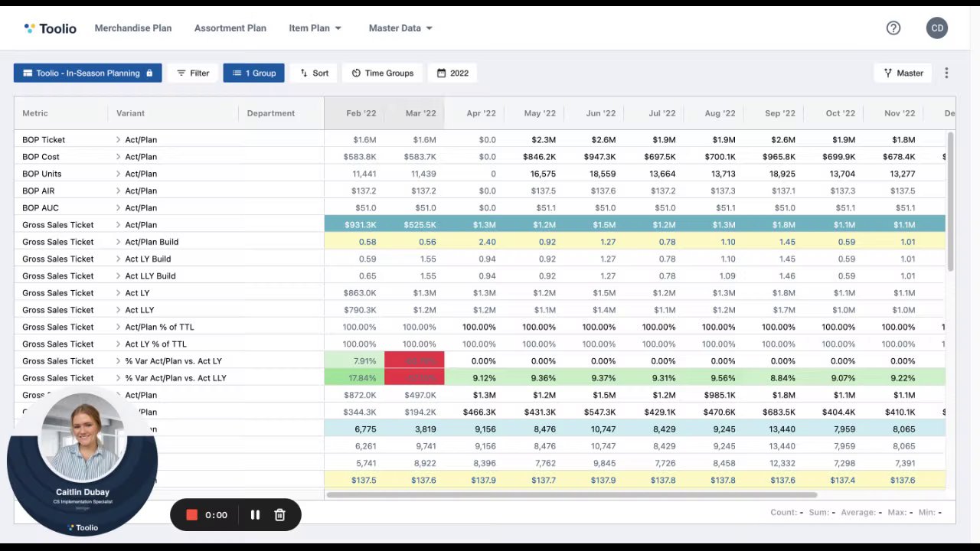Expand the BOP Units Act/Plan row

tap(119, 174)
